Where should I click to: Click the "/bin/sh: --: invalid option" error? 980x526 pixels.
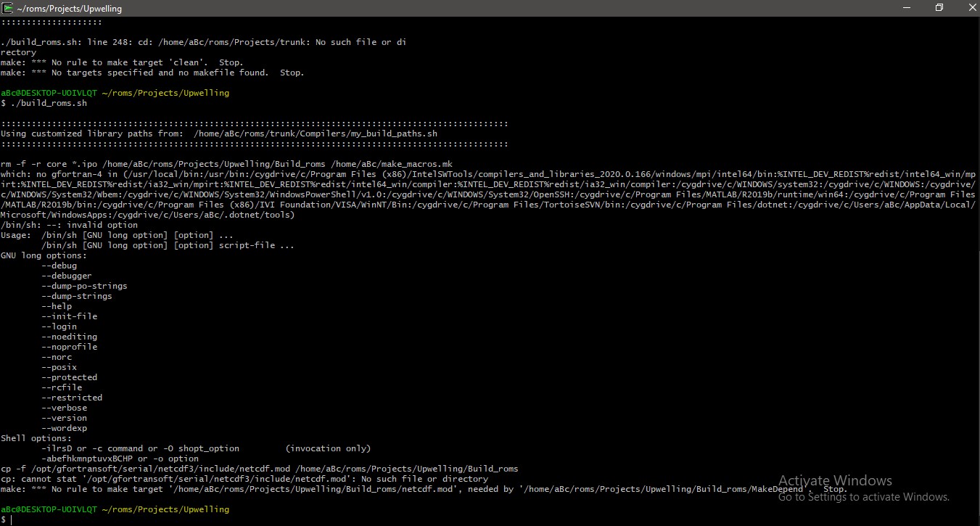coord(69,225)
